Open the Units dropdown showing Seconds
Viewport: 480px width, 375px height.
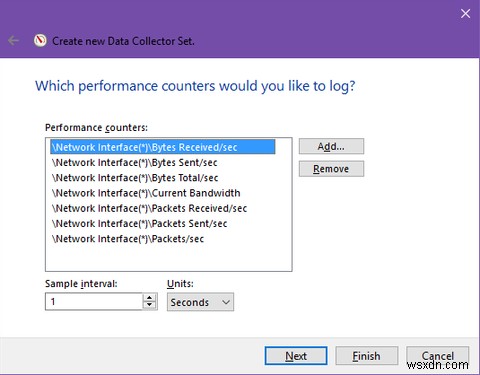[200, 302]
